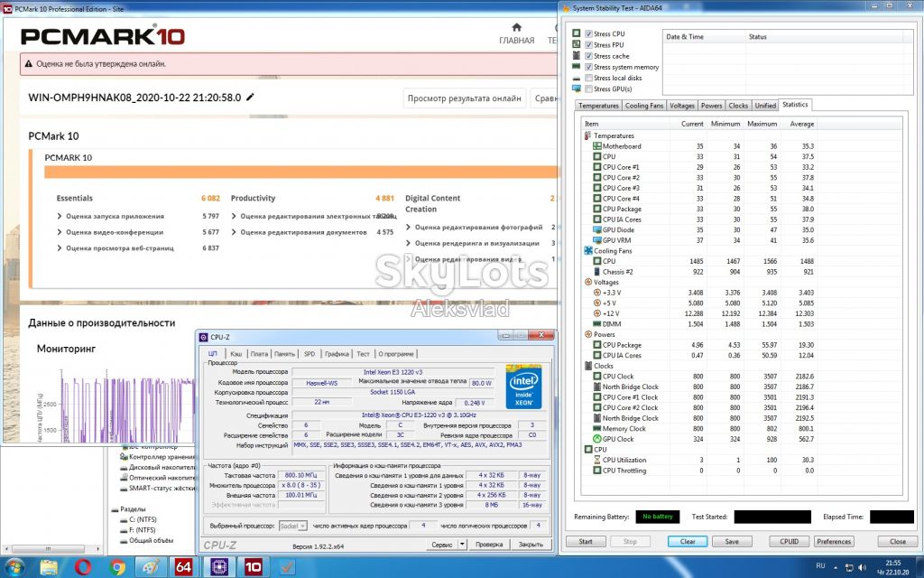Uncheck Stress system memory checkbox
Image resolution: width=924 pixels, height=578 pixels.
point(588,67)
